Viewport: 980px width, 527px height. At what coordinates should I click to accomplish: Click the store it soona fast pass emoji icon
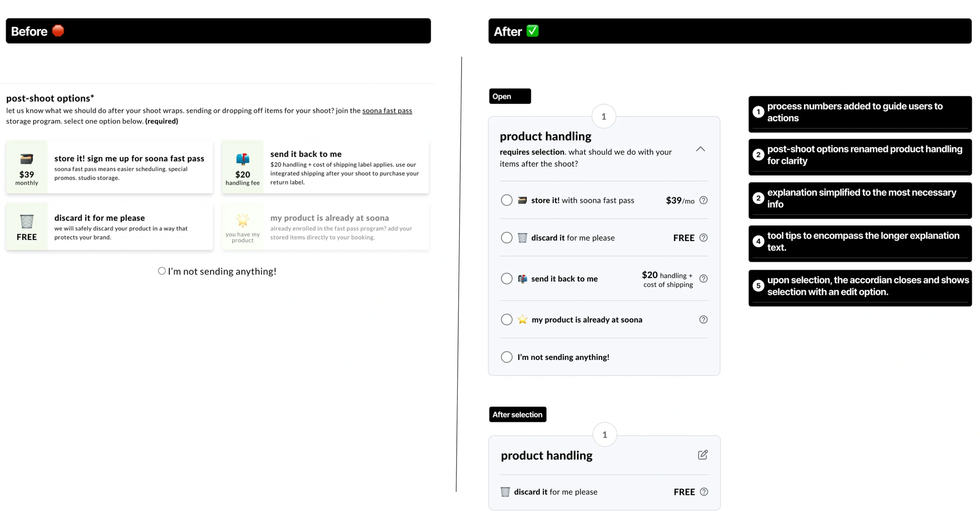pos(521,199)
